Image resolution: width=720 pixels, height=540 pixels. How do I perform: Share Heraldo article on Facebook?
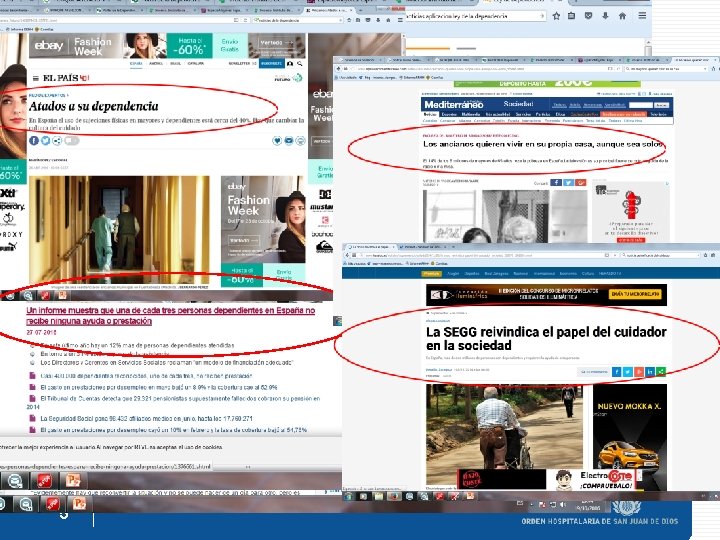[616, 371]
